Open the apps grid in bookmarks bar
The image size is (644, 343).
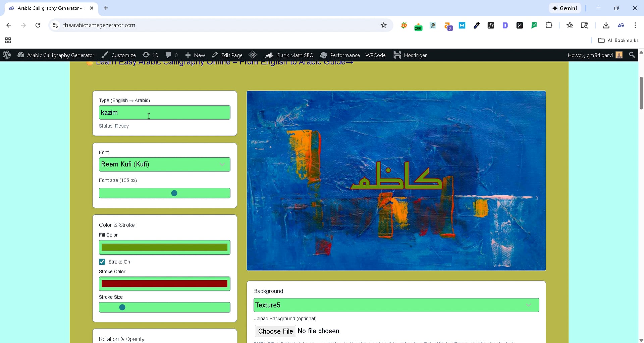click(8, 40)
